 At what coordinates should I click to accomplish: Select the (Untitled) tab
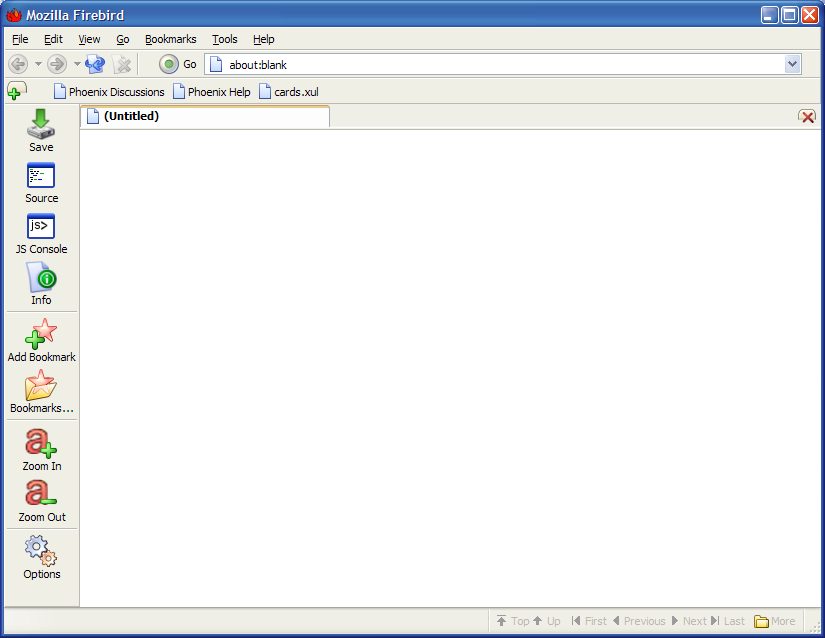coord(205,116)
